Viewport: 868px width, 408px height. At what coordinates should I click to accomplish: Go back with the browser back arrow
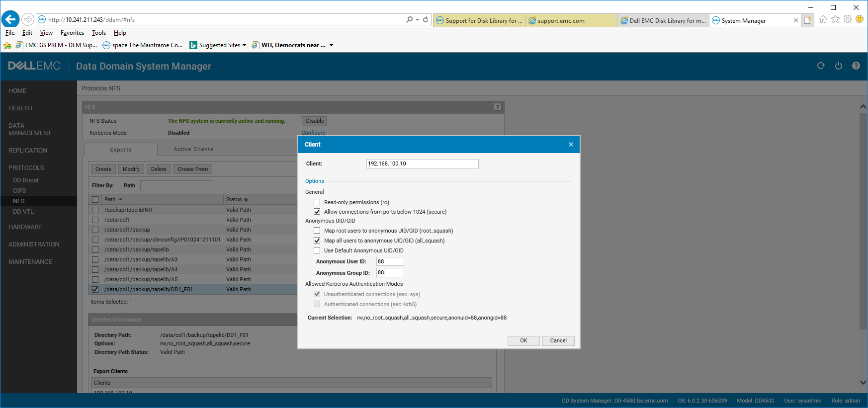click(10, 19)
